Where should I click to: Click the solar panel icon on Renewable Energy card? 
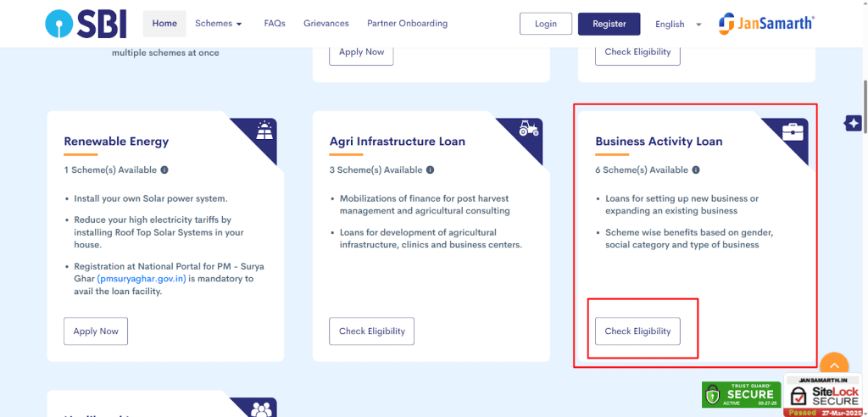pos(264,131)
